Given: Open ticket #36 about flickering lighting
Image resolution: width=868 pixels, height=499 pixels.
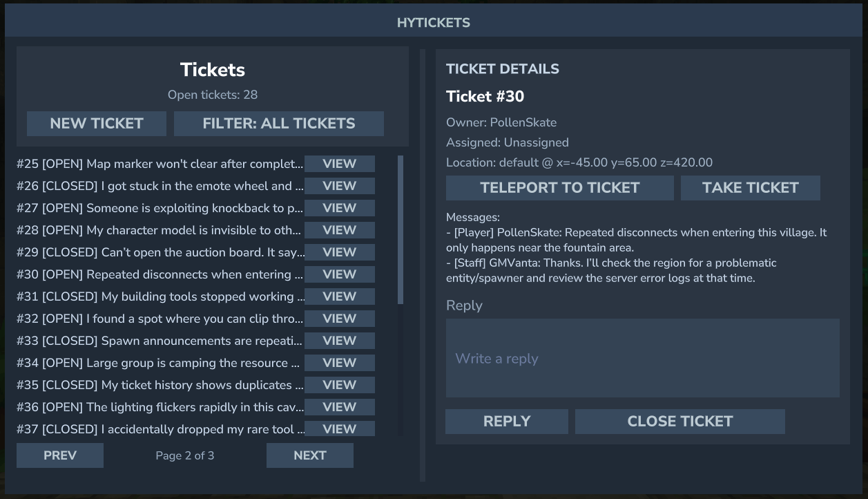Looking at the screenshot, I should (x=339, y=407).
